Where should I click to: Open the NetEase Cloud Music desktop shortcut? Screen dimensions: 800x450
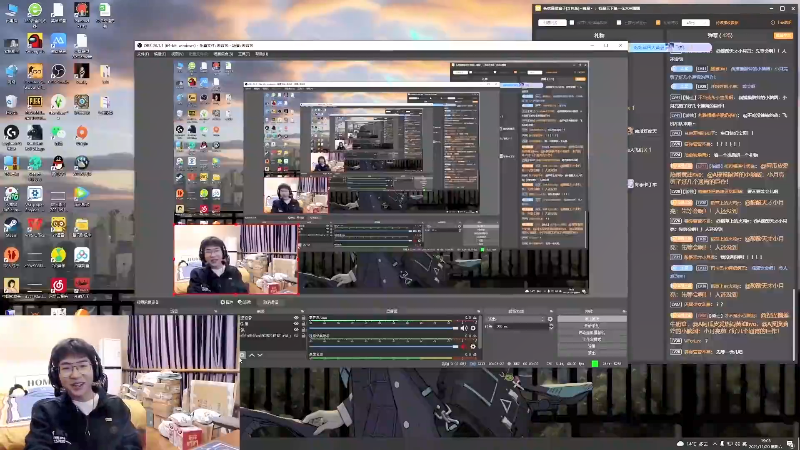[x=58, y=286]
